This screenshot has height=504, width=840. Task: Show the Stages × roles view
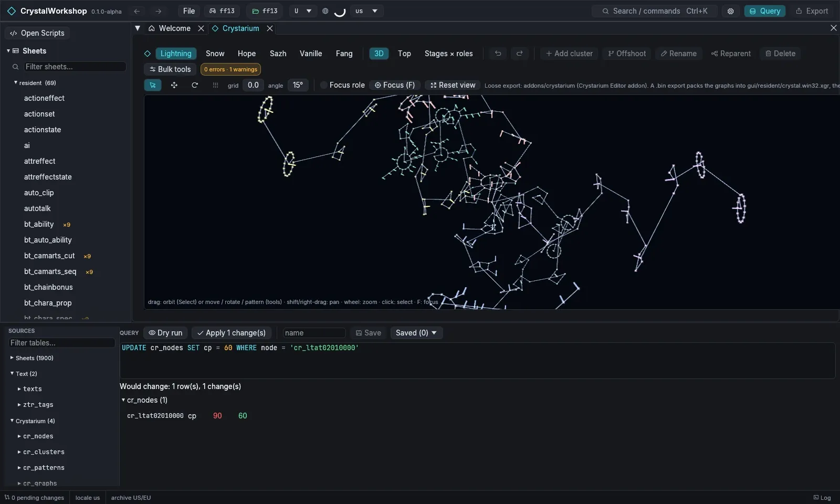click(448, 54)
